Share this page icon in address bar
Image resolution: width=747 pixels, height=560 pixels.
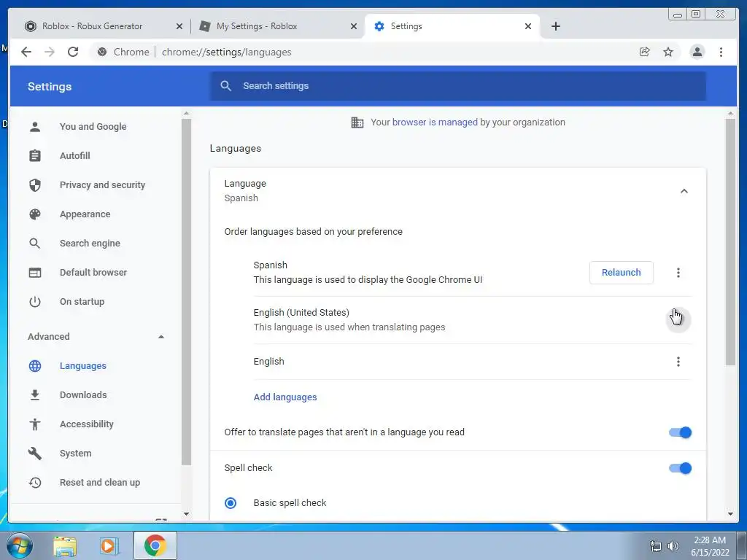click(x=645, y=52)
